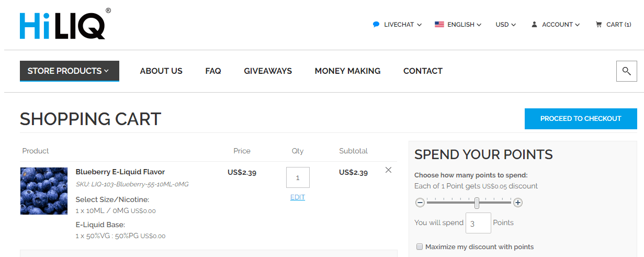This screenshot has height=257, width=644.
Task: Click the points slider handle
Action: pos(477,203)
